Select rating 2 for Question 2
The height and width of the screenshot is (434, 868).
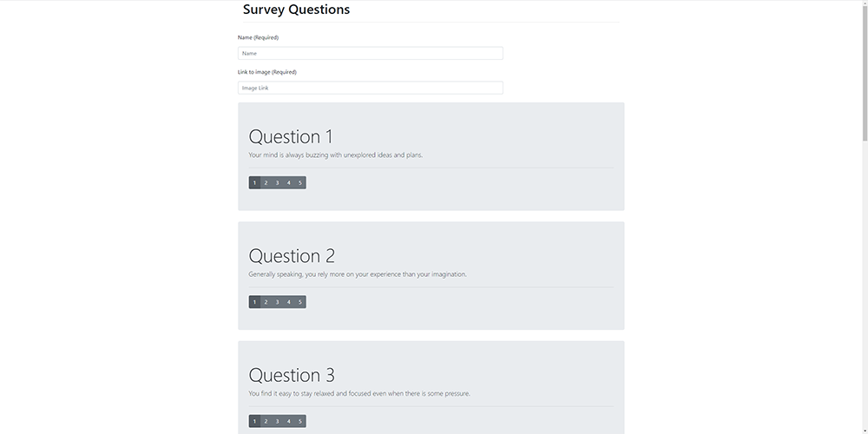(266, 302)
